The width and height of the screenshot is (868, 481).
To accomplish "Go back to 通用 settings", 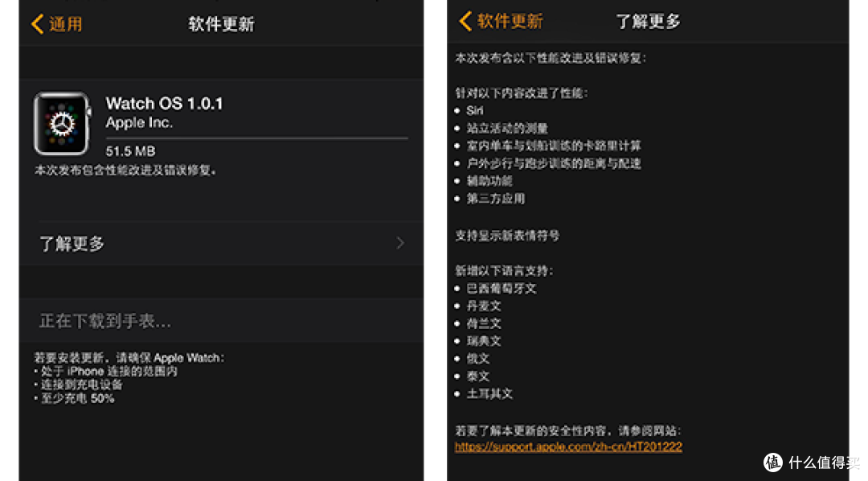I will tap(57, 24).
